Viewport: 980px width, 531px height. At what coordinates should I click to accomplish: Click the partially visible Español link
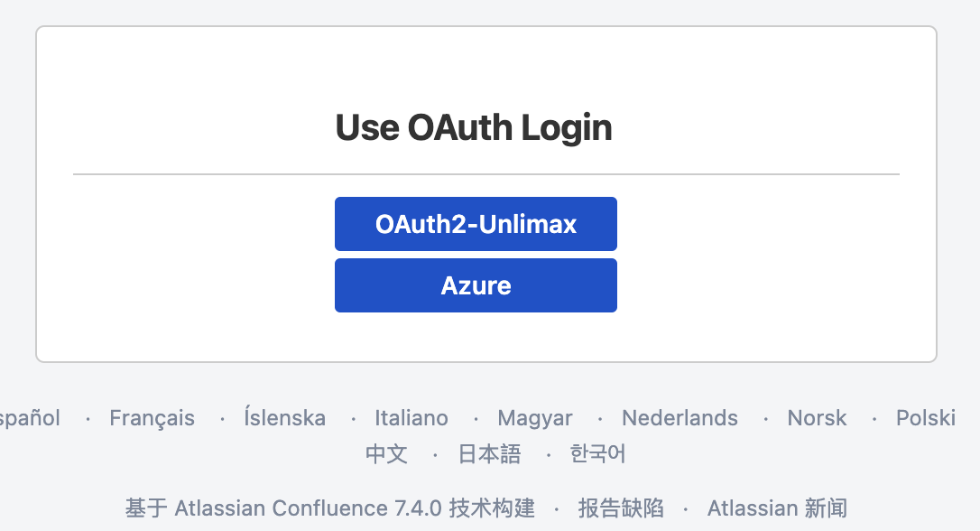(x=29, y=418)
